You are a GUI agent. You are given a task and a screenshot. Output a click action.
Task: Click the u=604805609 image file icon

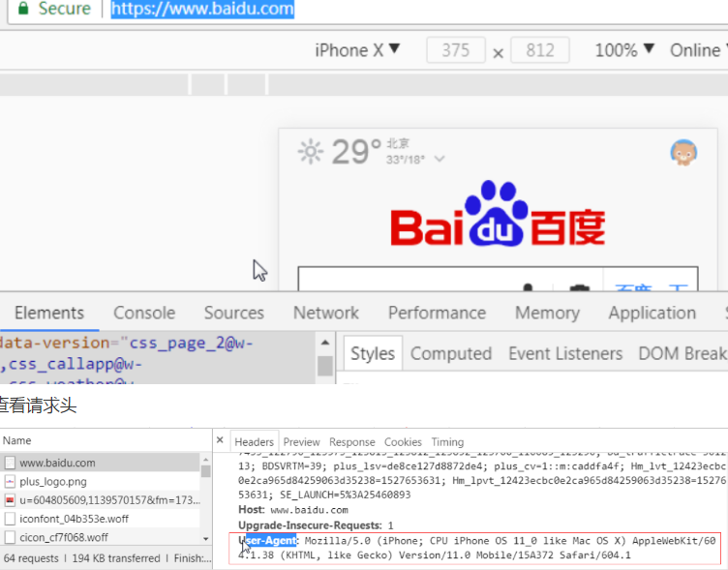[10, 500]
